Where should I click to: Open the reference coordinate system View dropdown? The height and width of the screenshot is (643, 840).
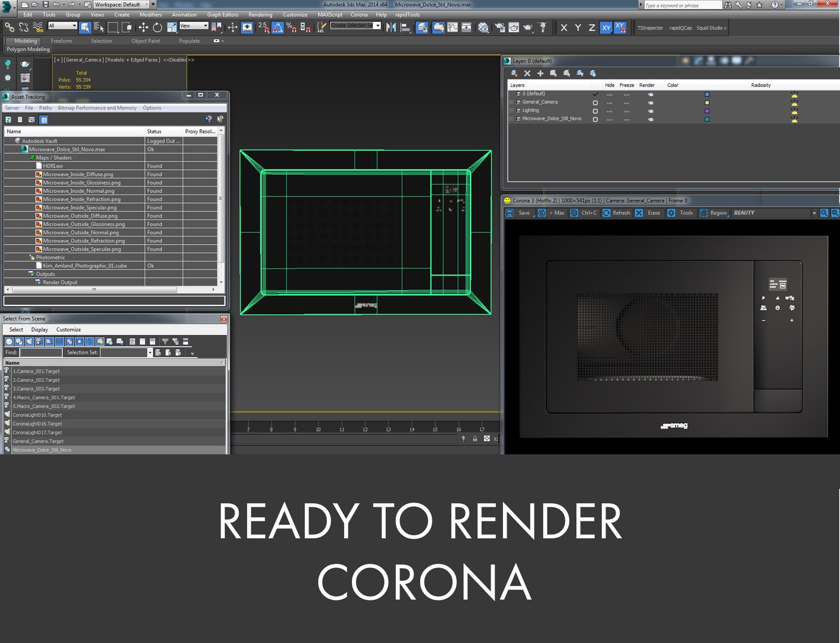click(x=193, y=26)
